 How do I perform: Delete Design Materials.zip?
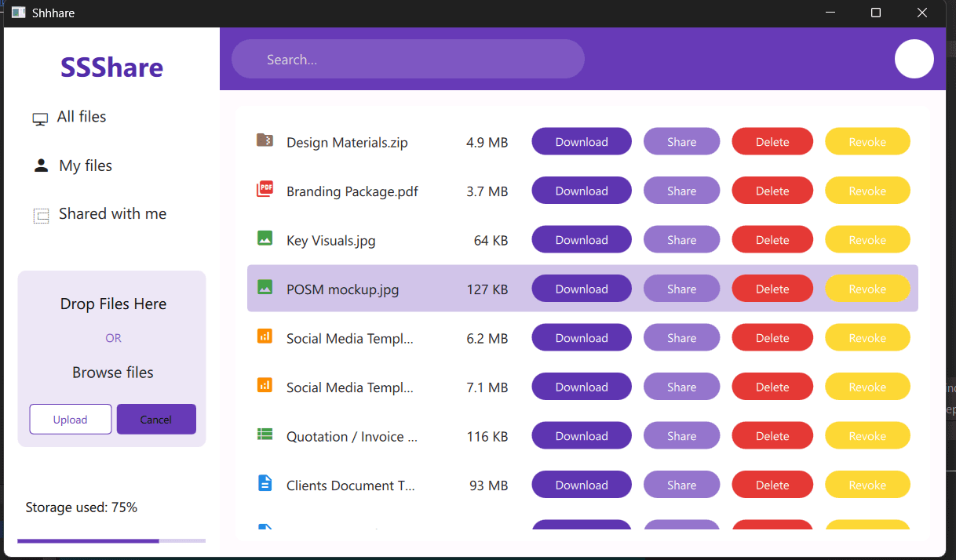(772, 142)
